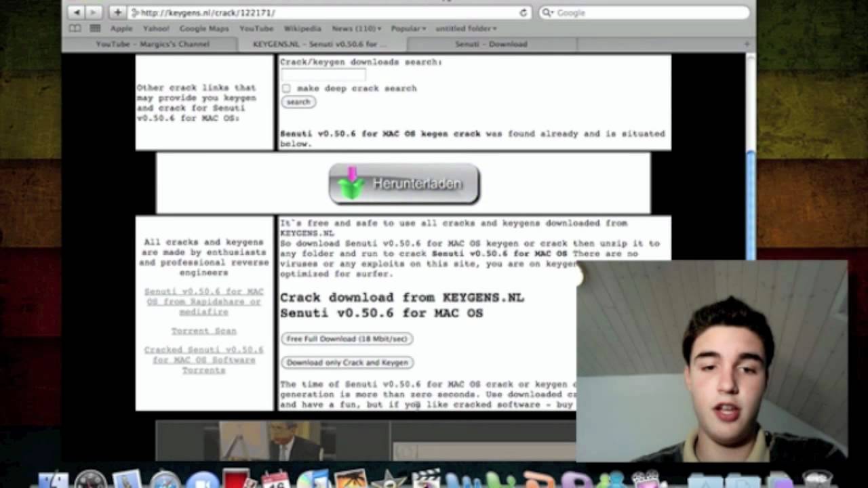Click the green Herunterladen download button
The height and width of the screenshot is (488, 868).
tap(404, 183)
